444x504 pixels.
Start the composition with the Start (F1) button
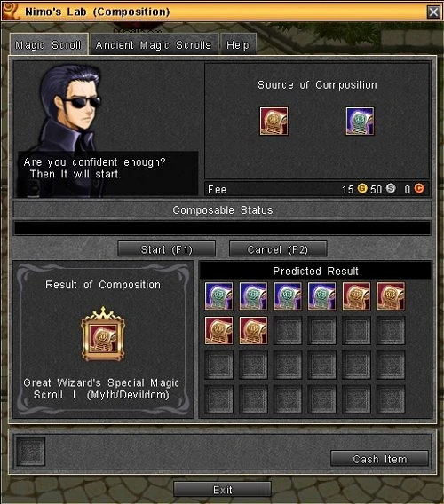click(166, 249)
